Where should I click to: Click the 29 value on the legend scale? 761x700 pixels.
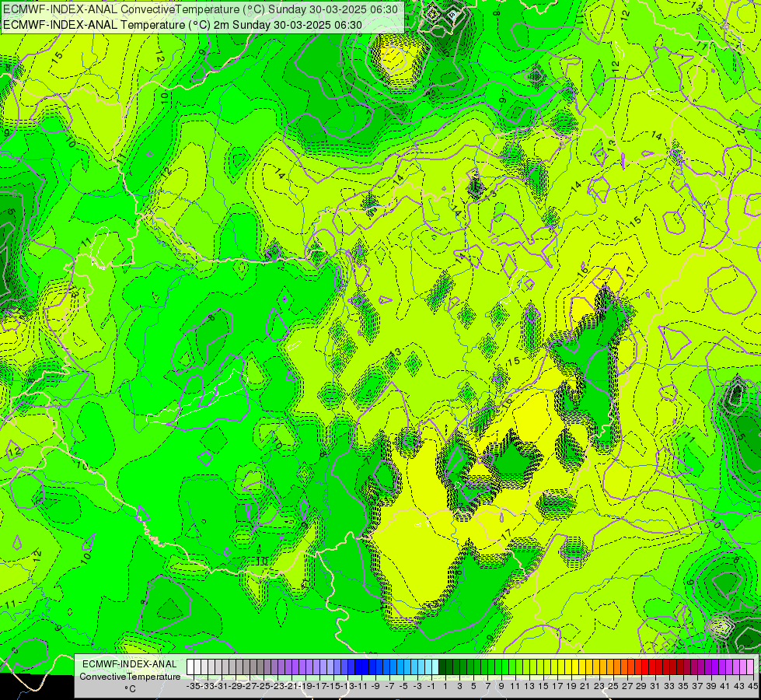(x=641, y=686)
